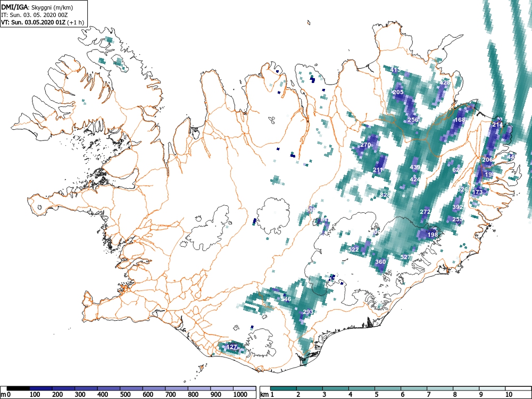
Task: Click the '173' visibility value on the map
Action: point(477,192)
